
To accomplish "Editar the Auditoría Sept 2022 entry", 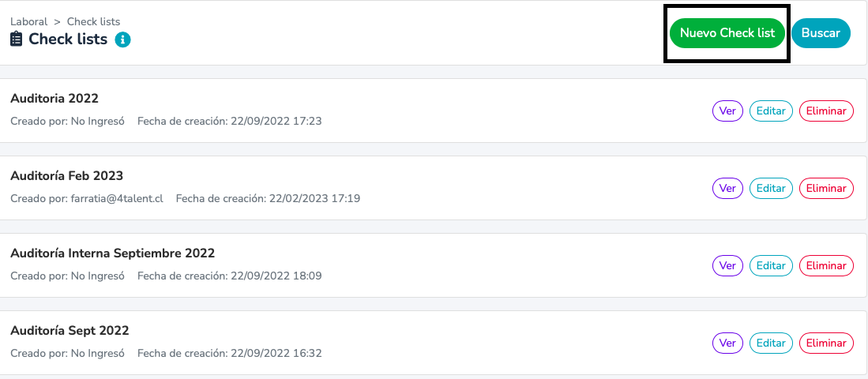I will (x=771, y=343).
